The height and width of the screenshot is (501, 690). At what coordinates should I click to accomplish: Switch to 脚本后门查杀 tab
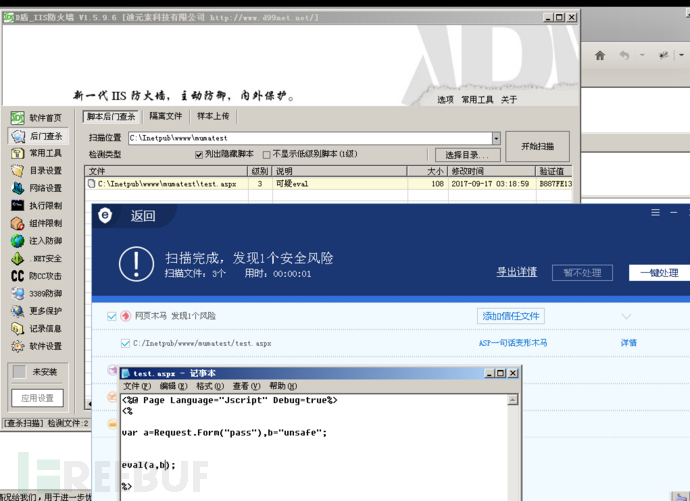(111, 117)
